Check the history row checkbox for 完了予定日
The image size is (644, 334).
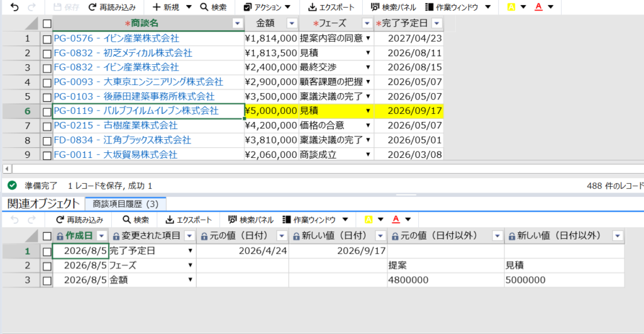[47, 252]
